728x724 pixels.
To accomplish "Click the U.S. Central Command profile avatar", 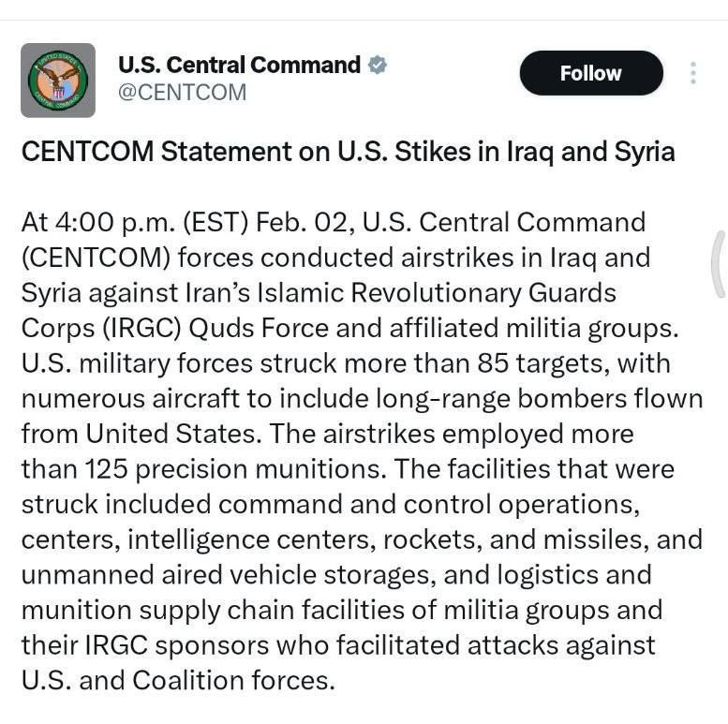I will coord(58,80).
